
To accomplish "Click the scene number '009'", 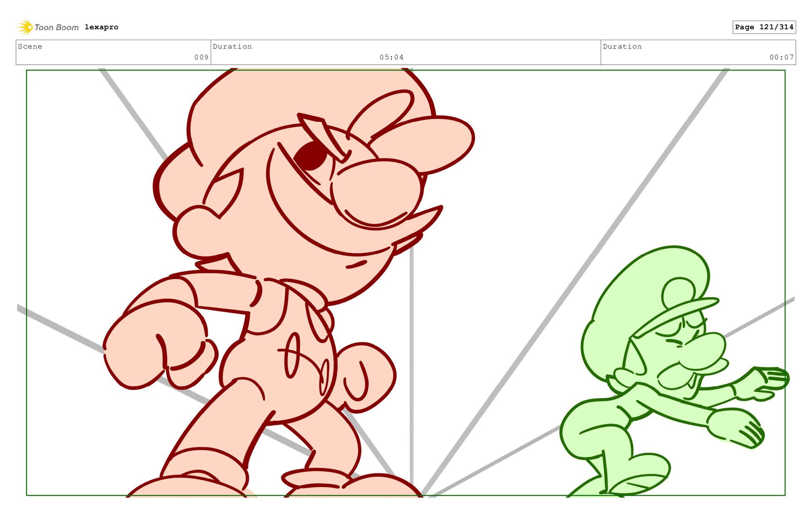I will pos(201,57).
